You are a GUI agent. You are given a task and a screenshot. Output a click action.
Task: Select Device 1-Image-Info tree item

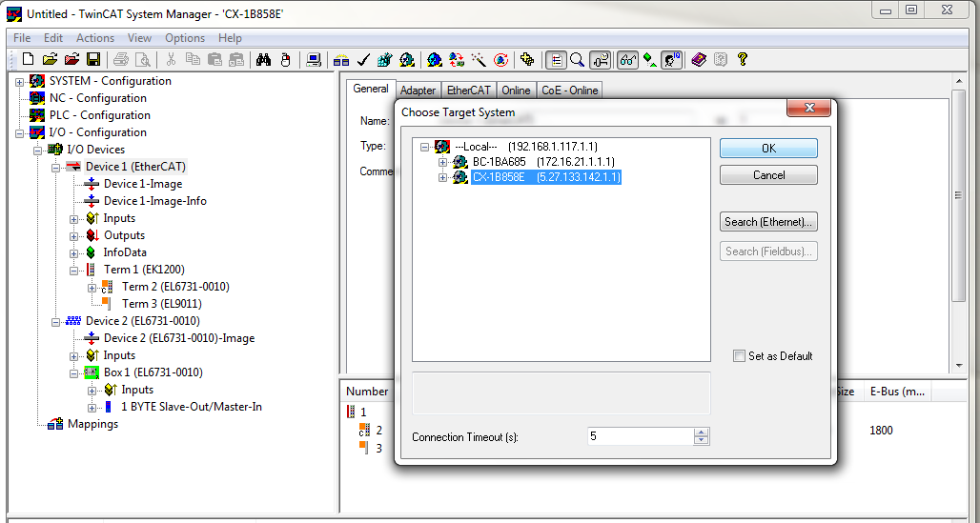155,201
